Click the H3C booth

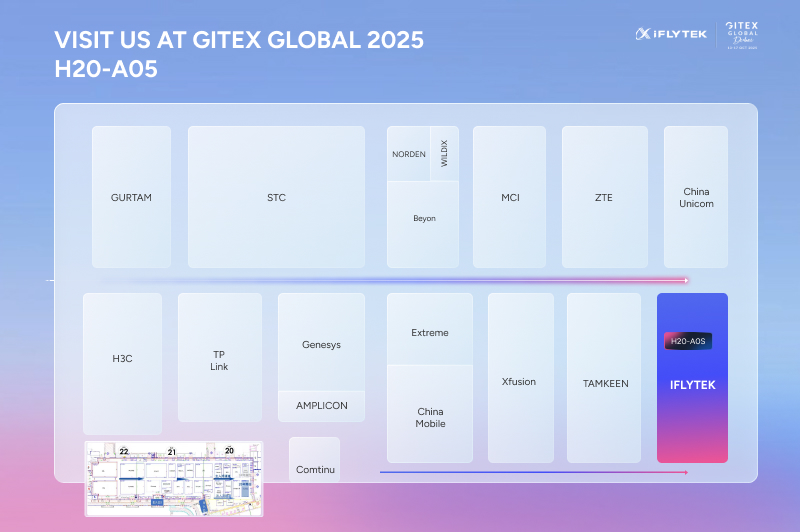[122, 360]
